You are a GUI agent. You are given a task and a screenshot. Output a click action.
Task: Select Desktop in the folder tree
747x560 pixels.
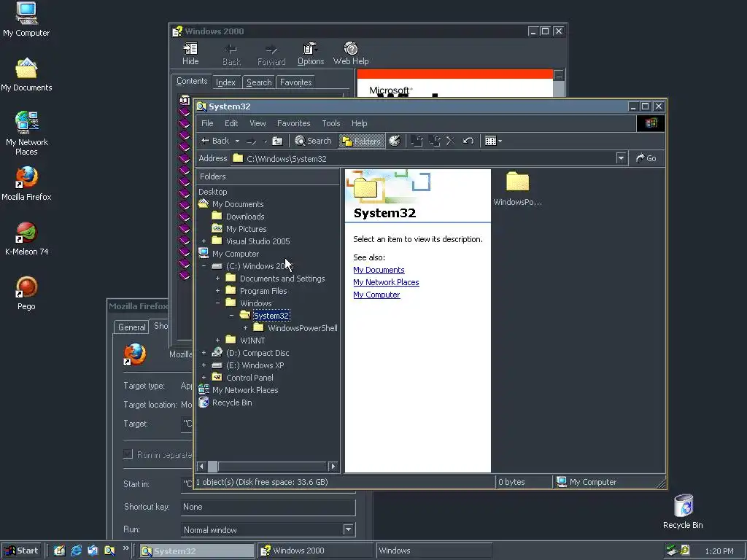[212, 192]
